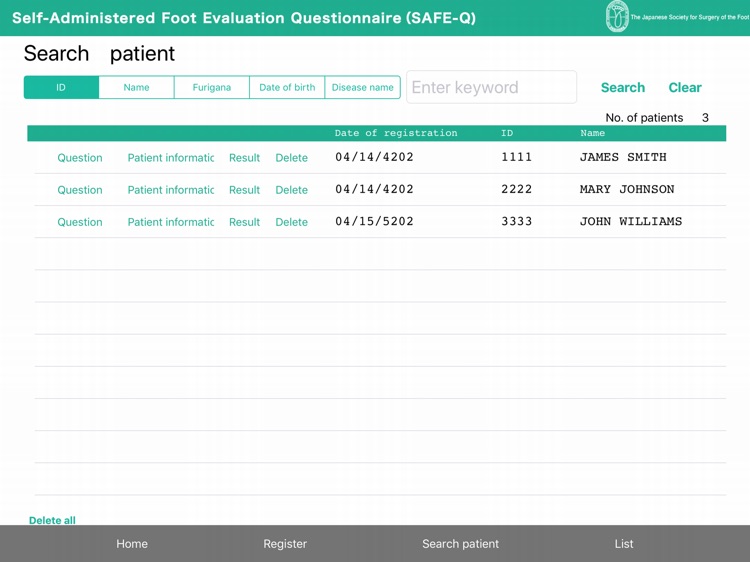Go to Home in bottom bar
Viewport: 750px width, 562px height.
[x=132, y=543]
